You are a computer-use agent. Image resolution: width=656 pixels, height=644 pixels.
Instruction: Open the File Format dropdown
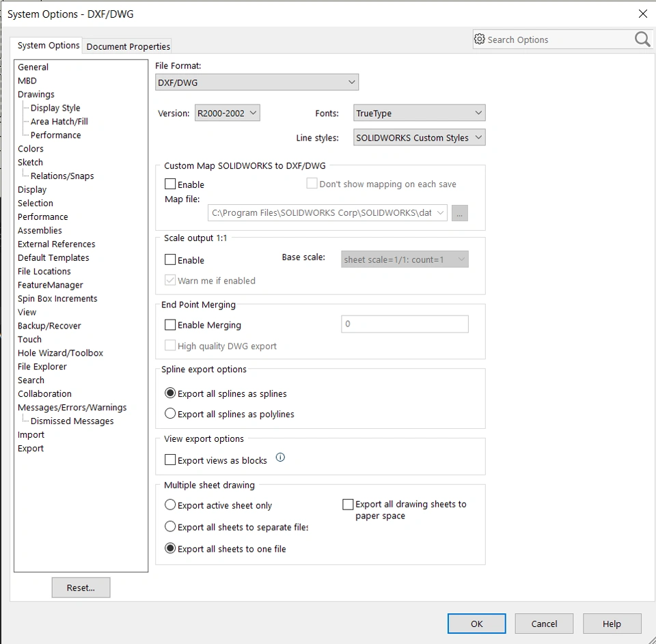[x=257, y=83]
